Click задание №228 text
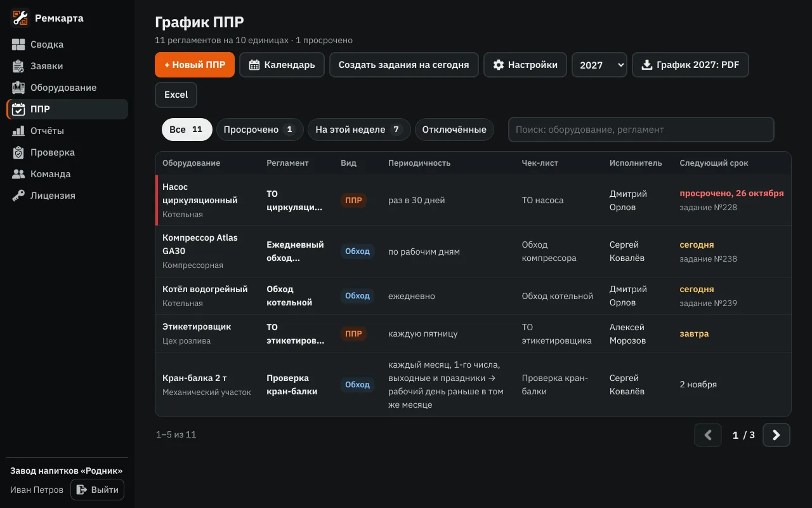Viewport: 812px width, 508px height. (x=709, y=208)
